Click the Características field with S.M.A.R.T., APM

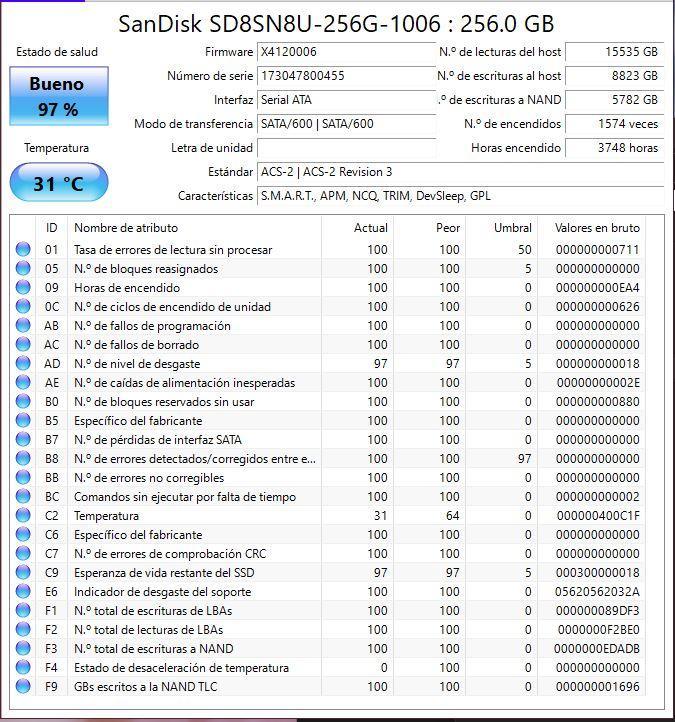point(460,196)
